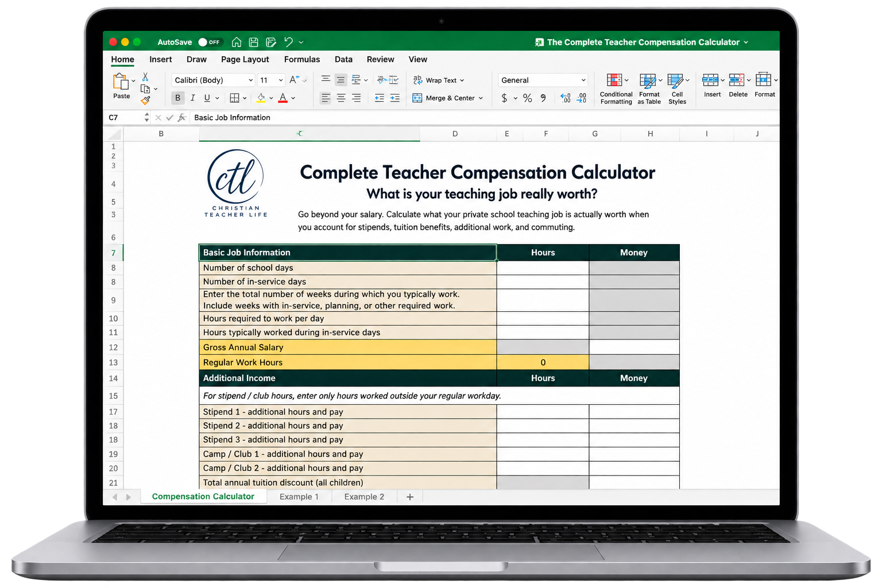The image size is (882, 588).
Task: Click the Delete cells button
Action: (738, 86)
